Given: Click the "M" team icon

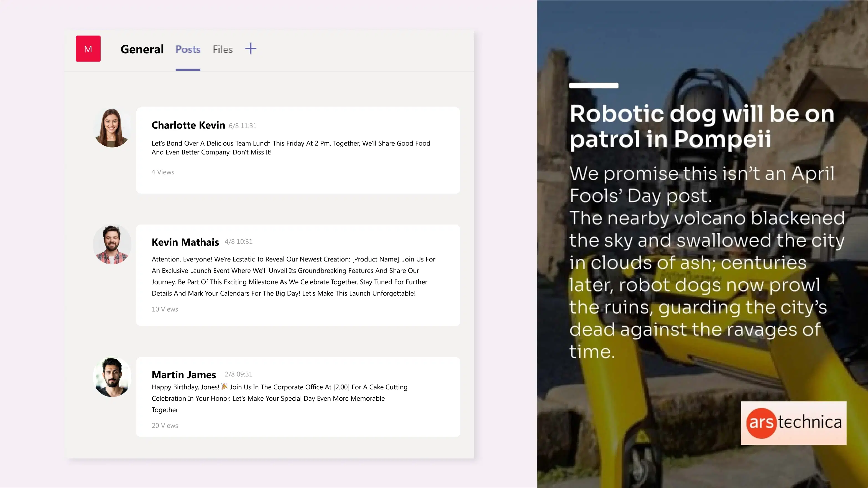Looking at the screenshot, I should 88,49.
